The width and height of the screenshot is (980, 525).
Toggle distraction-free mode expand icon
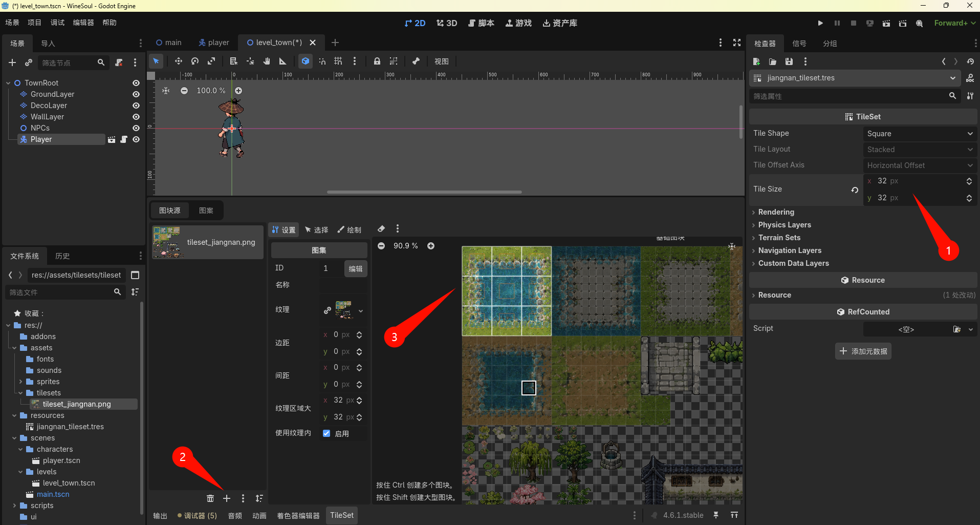click(x=737, y=43)
